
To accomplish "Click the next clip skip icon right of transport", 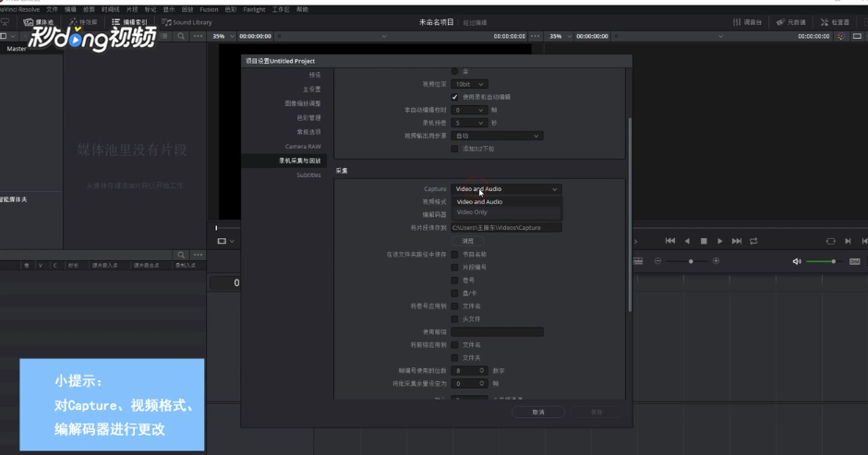I will click(x=848, y=241).
